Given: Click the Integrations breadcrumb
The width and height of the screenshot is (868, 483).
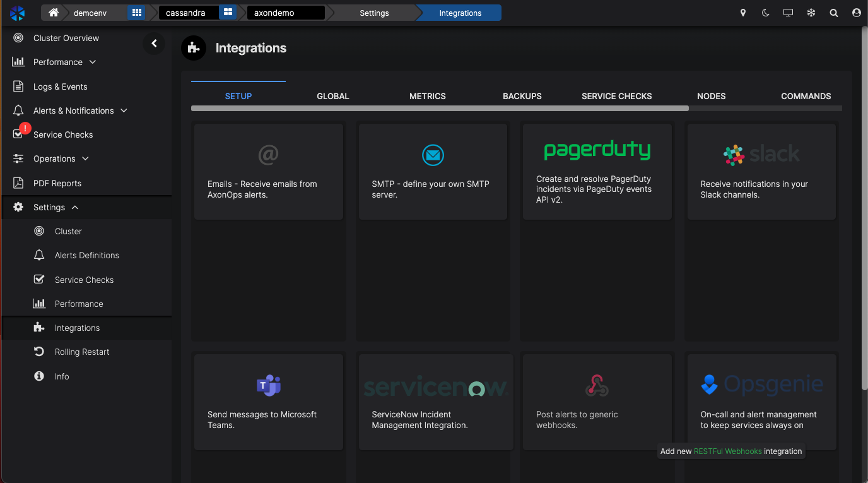Looking at the screenshot, I should click(x=460, y=13).
